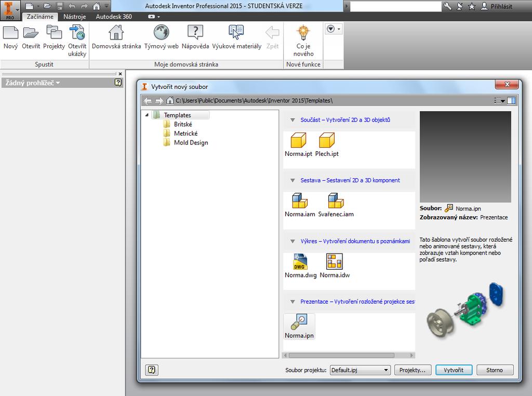532x396 pixels.
Task: Select the Norma.ipt part template
Action: click(298, 144)
